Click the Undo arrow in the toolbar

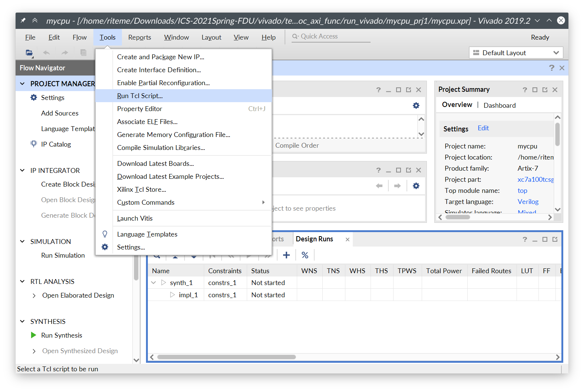46,53
